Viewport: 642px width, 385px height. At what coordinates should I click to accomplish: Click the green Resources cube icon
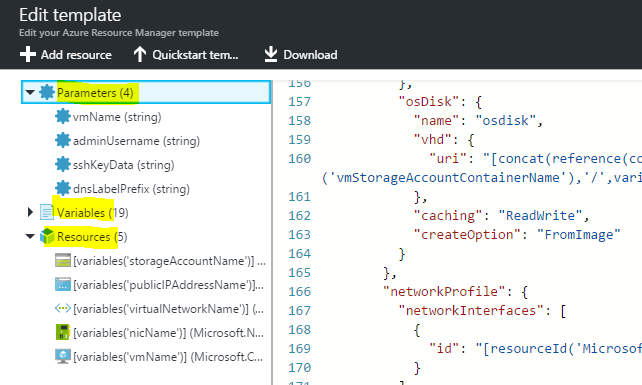coord(47,236)
